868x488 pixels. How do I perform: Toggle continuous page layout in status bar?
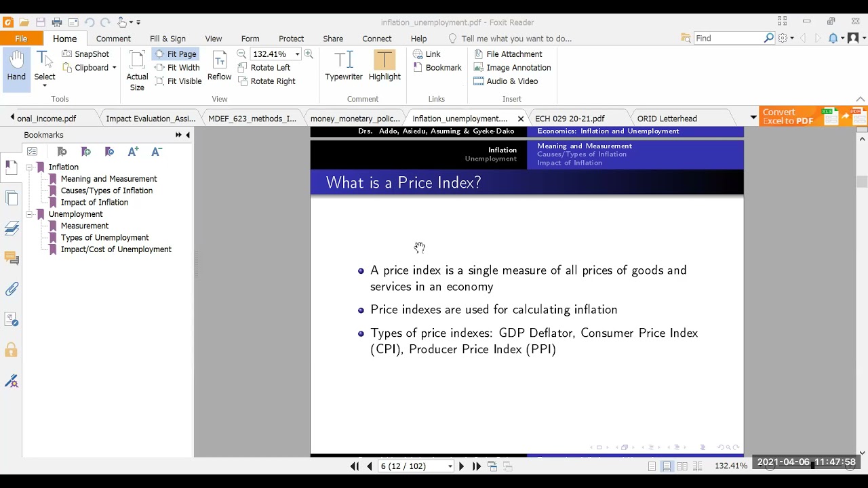[667, 466]
